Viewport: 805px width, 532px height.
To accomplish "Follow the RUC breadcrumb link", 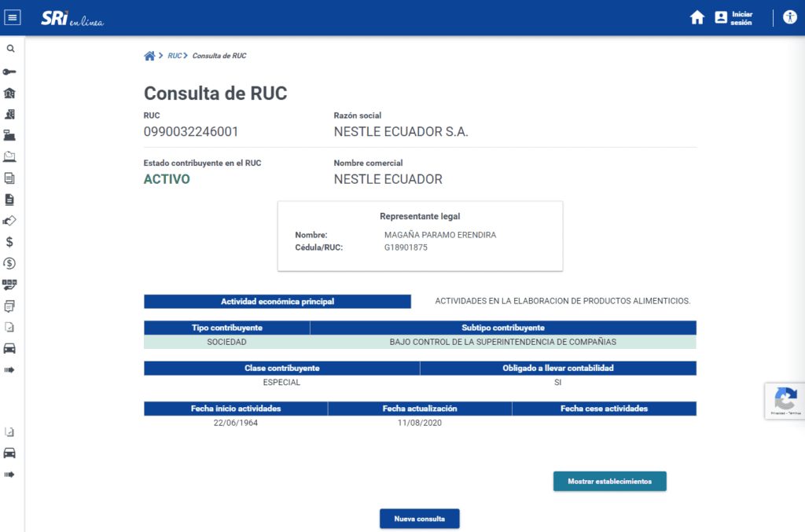I will (x=175, y=56).
